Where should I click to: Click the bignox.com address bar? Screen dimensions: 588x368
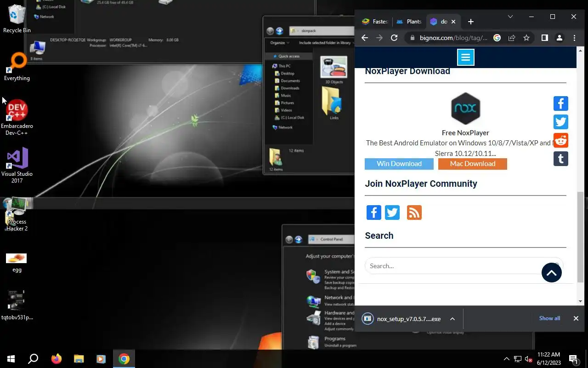tap(453, 38)
